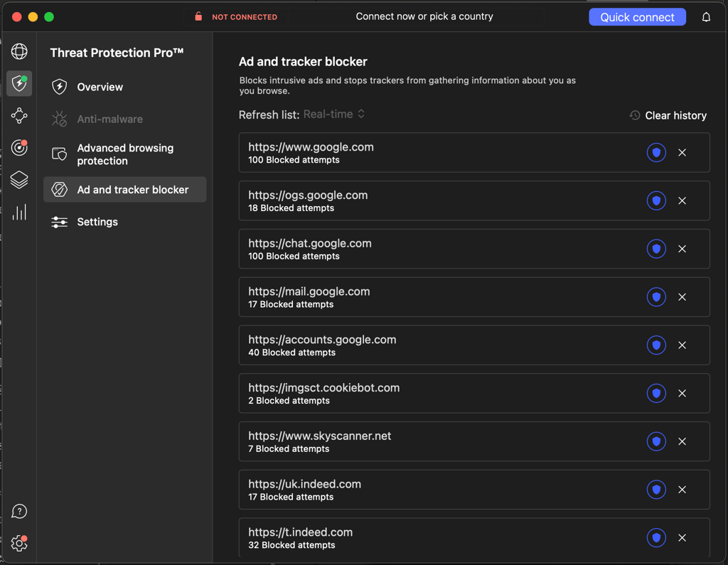Click the https://uk.indeed.com URL text
Image resolution: width=728 pixels, height=565 pixels.
304,484
